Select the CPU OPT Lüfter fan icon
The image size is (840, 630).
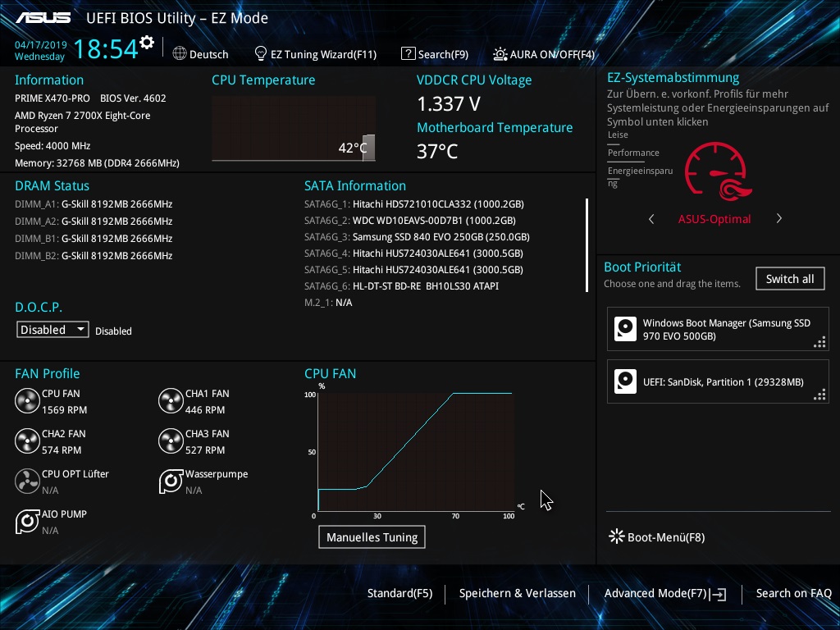27,481
